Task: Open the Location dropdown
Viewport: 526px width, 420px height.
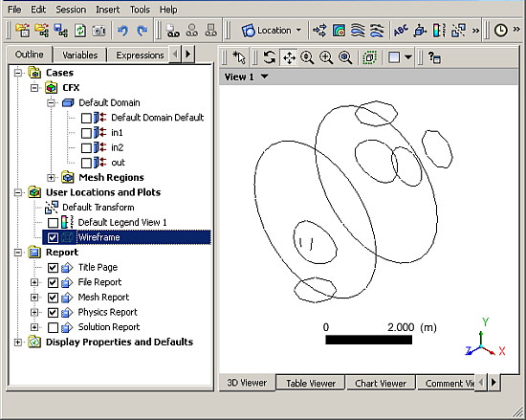Action: (x=272, y=31)
